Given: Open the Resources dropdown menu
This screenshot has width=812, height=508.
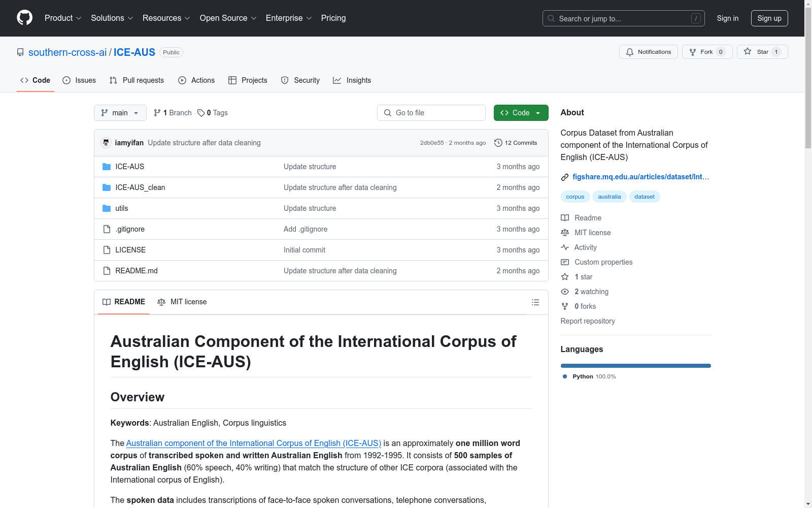Looking at the screenshot, I should (x=166, y=18).
